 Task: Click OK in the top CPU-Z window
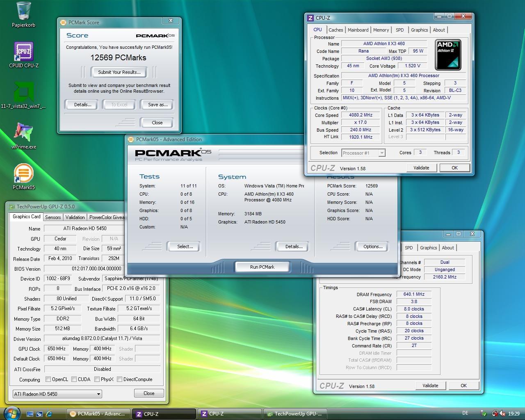point(454,168)
